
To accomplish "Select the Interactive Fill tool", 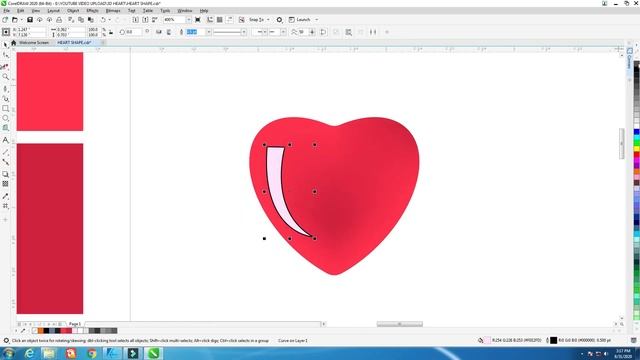I will coord(5,206).
